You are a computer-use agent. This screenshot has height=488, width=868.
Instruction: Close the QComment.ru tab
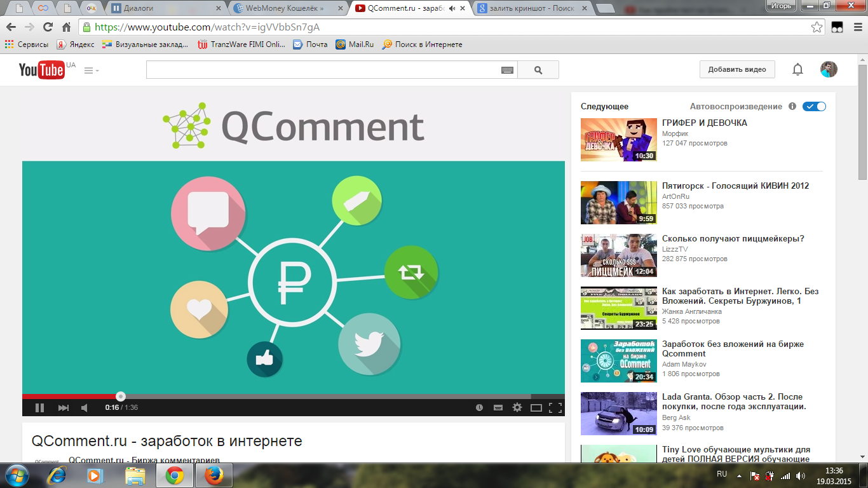click(x=463, y=8)
